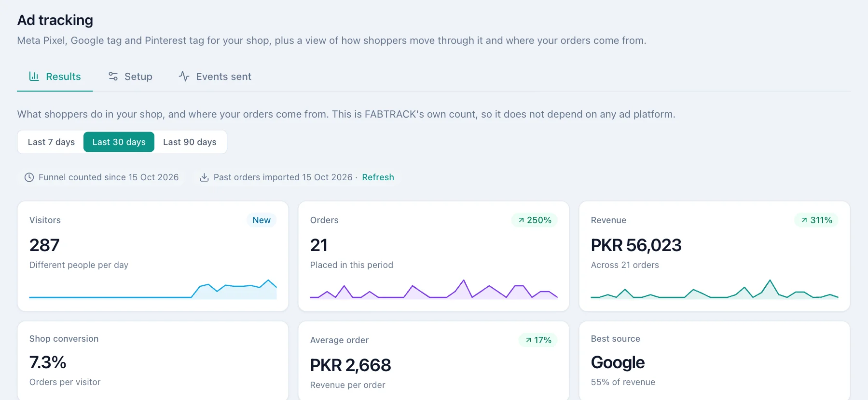Click the 'Across 21 orders' caption
The height and width of the screenshot is (400, 868).
pyautogui.click(x=625, y=265)
